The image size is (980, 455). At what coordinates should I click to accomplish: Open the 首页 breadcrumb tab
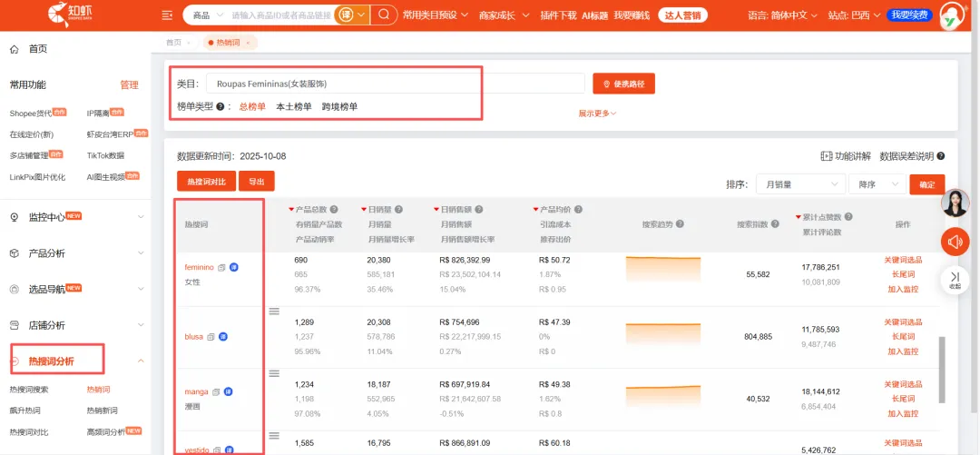(173, 43)
